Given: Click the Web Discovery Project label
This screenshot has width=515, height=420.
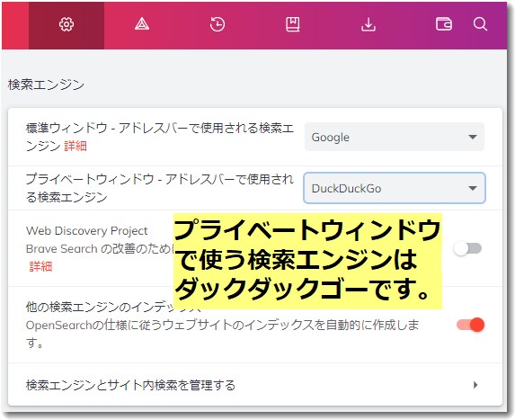Looking at the screenshot, I should [87, 231].
